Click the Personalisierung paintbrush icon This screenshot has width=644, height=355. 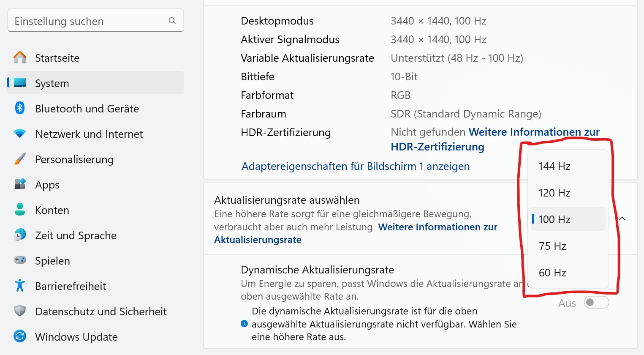point(20,159)
